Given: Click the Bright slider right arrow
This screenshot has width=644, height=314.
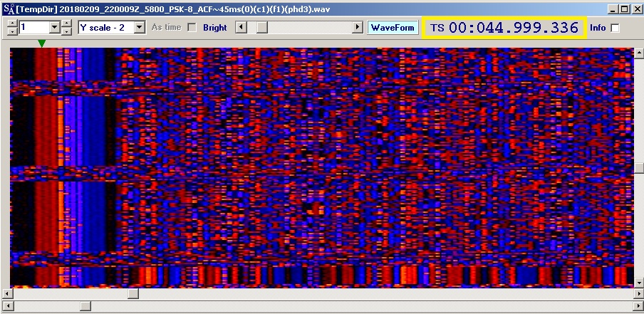Looking at the screenshot, I should pyautogui.click(x=358, y=28).
